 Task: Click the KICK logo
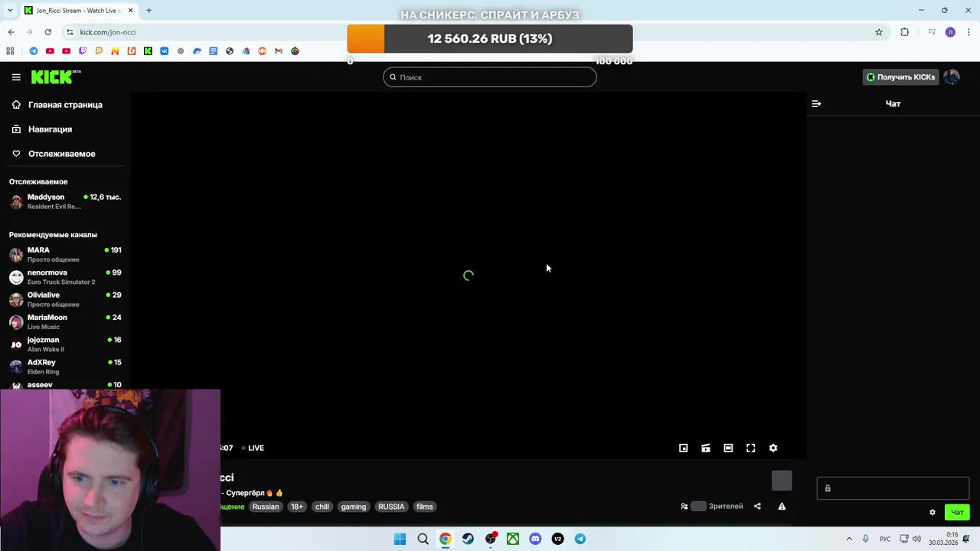(55, 77)
